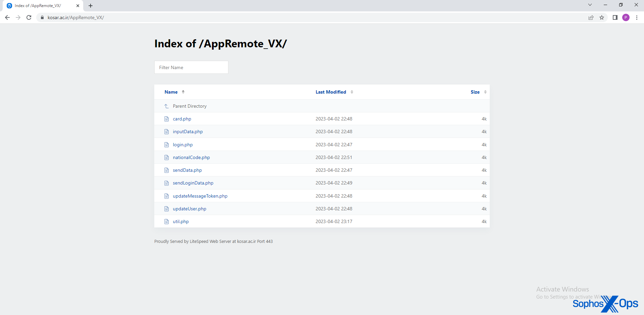
Task: Open the updateMessageToken.php link
Action: (x=200, y=196)
